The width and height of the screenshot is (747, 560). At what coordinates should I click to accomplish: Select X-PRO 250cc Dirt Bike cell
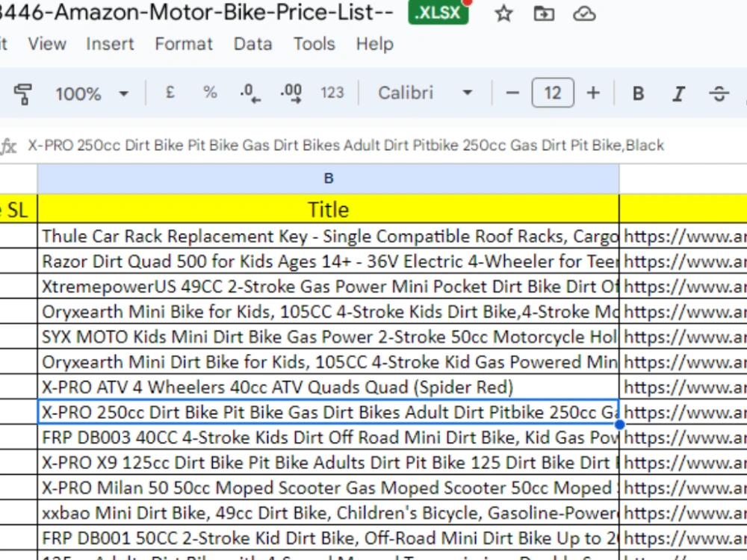coord(328,412)
